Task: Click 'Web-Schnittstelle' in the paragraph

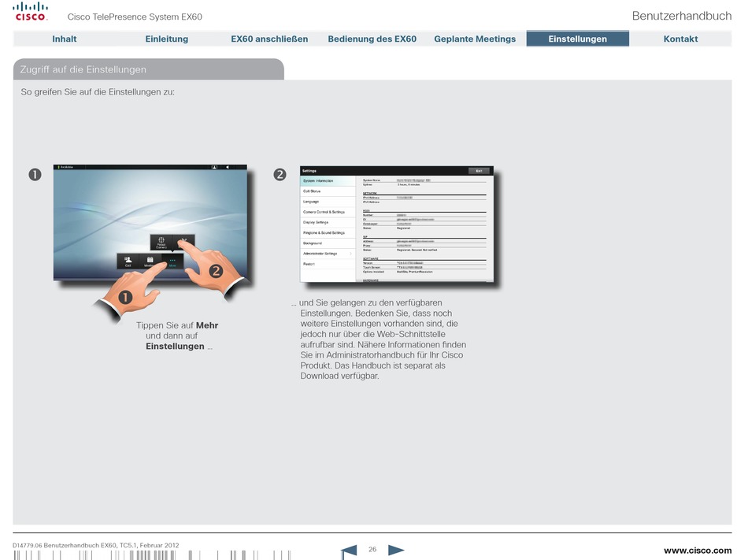Action: (x=411, y=335)
